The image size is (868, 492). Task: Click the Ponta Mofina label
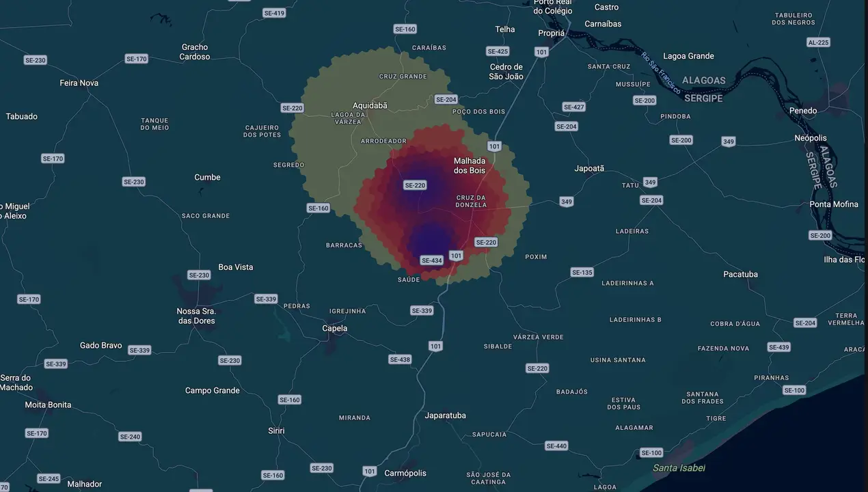coord(834,204)
